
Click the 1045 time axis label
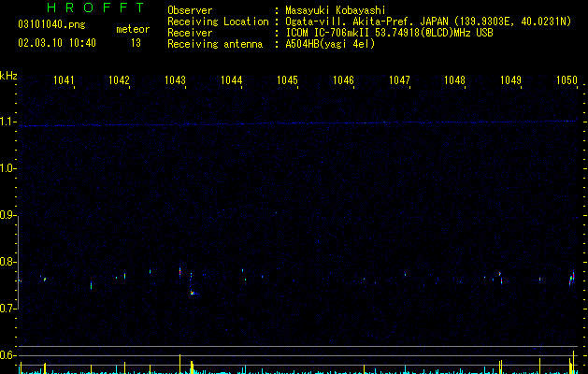(287, 80)
